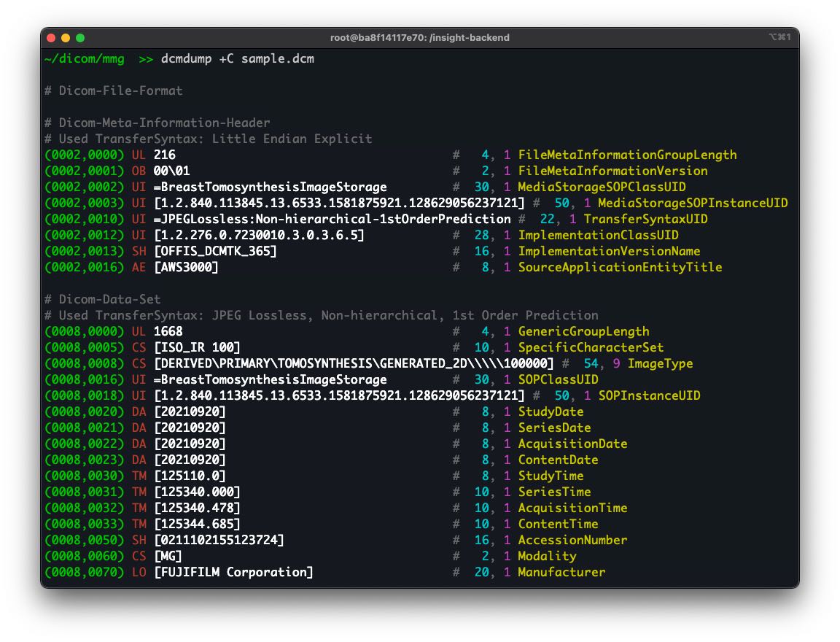Maximize terminal using the green button
The height and width of the screenshot is (642, 840).
(80, 38)
